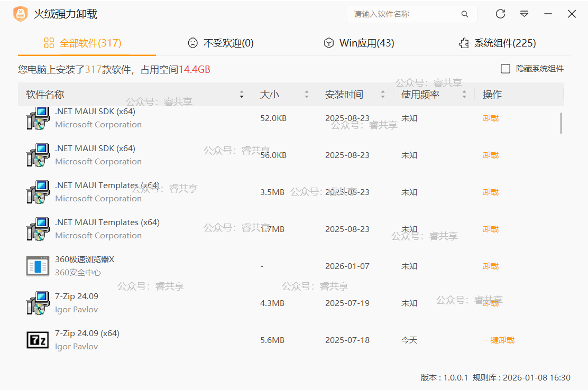Screen dimensions: 588x390
Task: Click the refresh icon in title bar
Action: [x=500, y=14]
